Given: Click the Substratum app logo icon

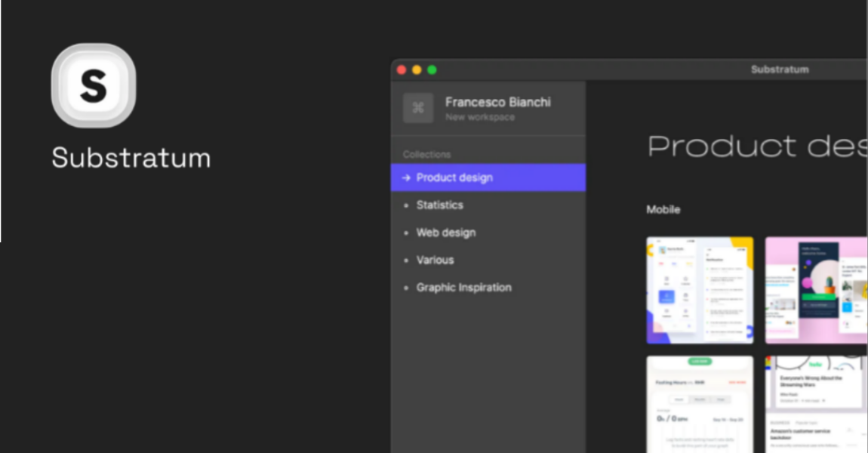Looking at the screenshot, I should click(x=94, y=86).
